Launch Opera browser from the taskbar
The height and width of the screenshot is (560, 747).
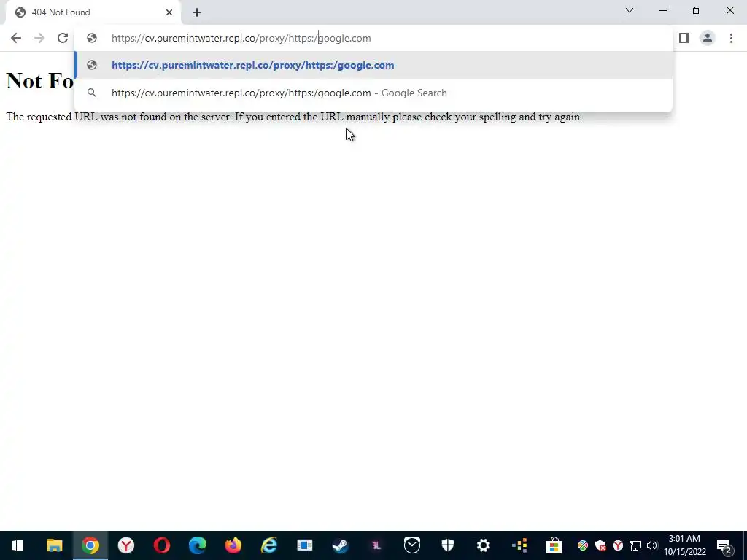tap(162, 545)
